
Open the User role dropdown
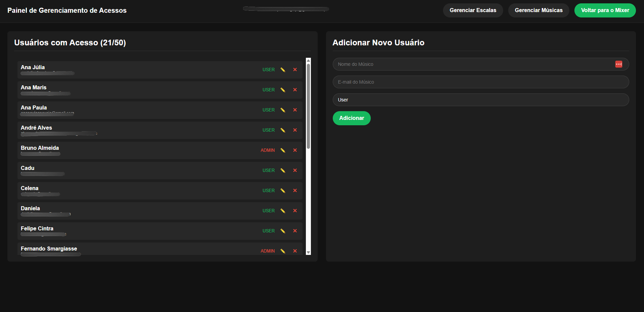[x=480, y=100]
